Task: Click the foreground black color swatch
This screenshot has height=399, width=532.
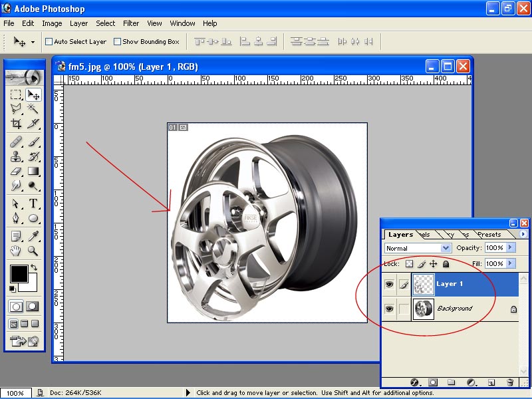Action: pos(18,273)
